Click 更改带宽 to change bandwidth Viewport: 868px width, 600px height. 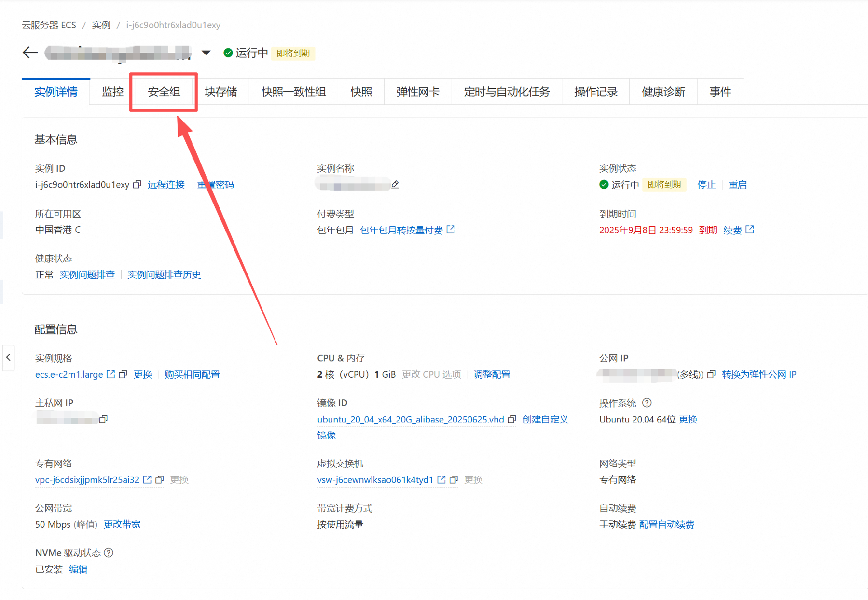[122, 525]
